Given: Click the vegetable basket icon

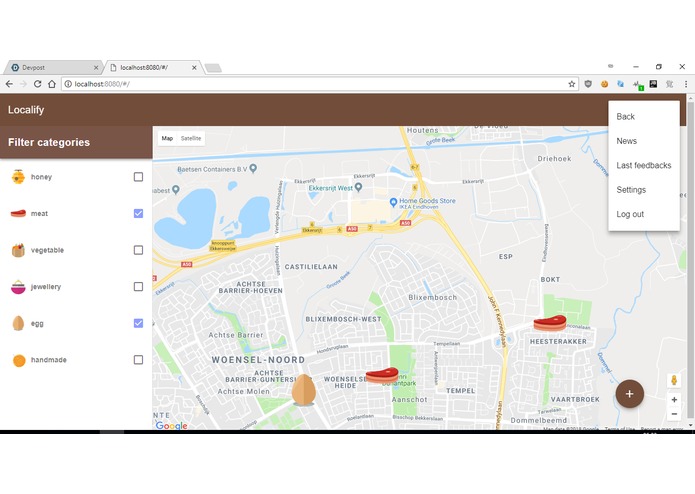Looking at the screenshot, I should pyautogui.click(x=18, y=250).
